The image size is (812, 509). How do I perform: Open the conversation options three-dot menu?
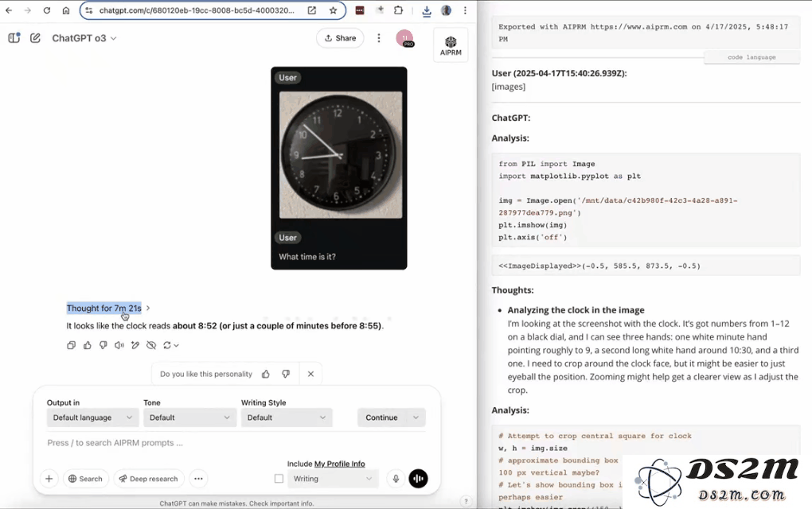tap(379, 38)
